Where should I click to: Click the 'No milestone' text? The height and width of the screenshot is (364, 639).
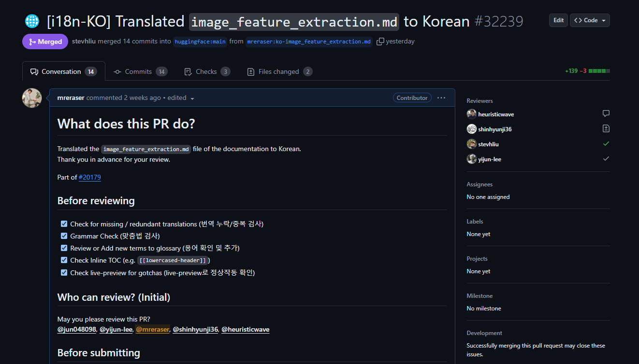point(484,308)
